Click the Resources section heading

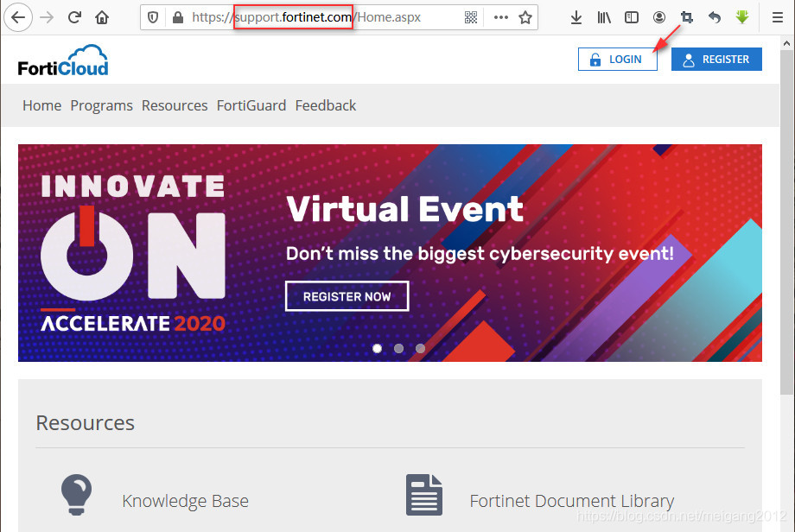point(86,422)
